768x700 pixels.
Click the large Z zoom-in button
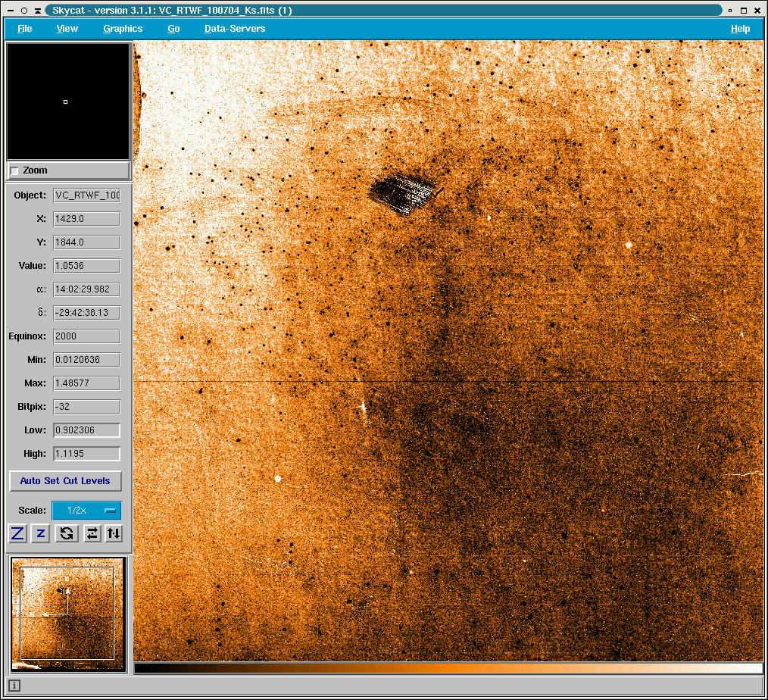tap(17, 533)
